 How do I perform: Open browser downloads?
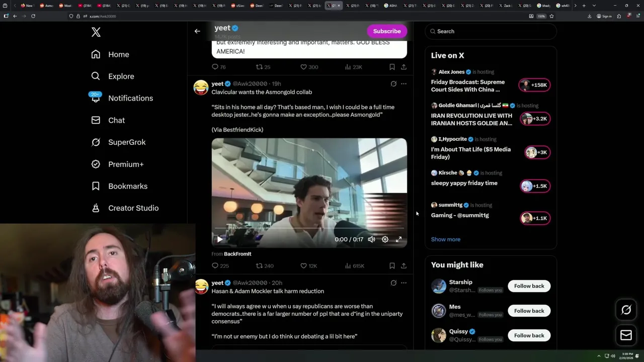click(x=590, y=16)
